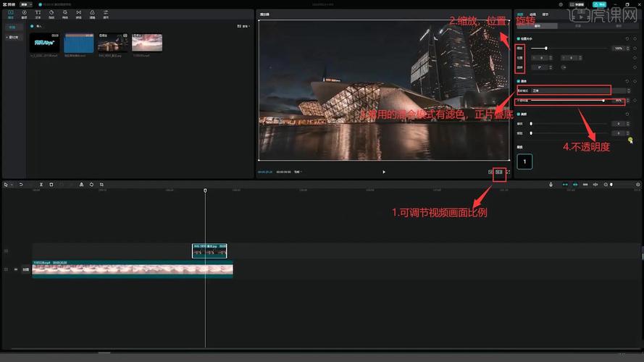
Task: Select the Mask sub-tab at far right
Action: click(x=619, y=26)
